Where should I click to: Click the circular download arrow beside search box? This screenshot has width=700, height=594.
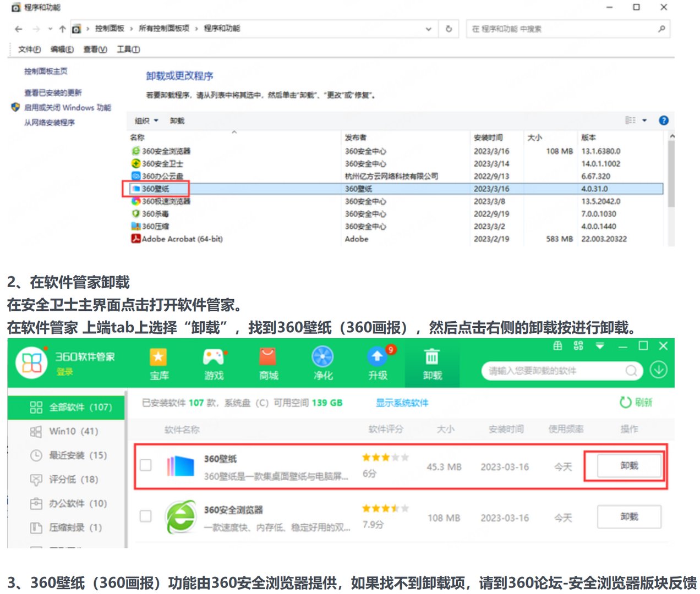659,371
